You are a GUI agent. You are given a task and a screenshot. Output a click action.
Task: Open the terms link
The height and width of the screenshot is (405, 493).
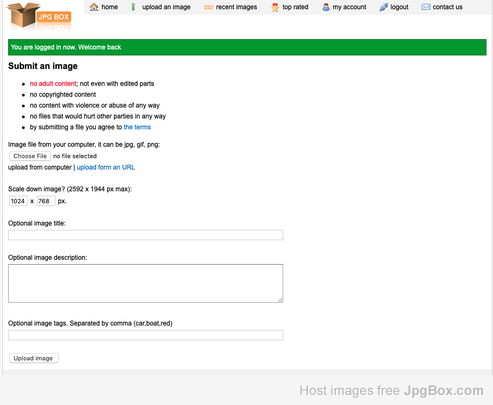click(x=137, y=127)
